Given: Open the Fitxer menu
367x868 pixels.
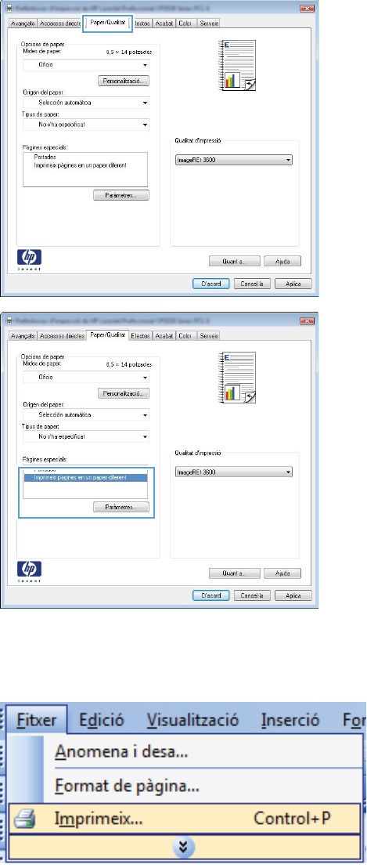Looking at the screenshot, I should [37, 720].
